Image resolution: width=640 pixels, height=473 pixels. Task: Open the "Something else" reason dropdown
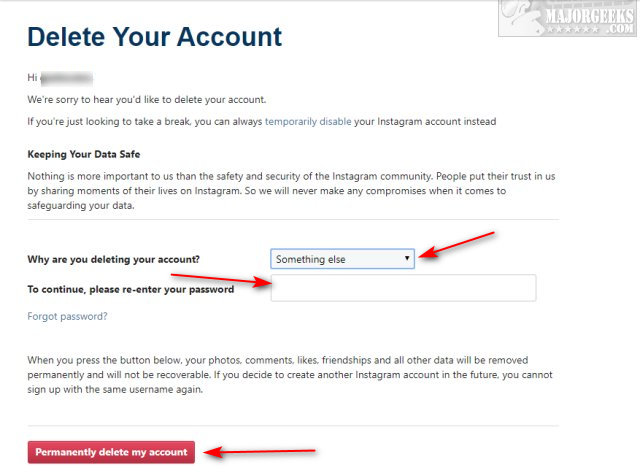343,259
